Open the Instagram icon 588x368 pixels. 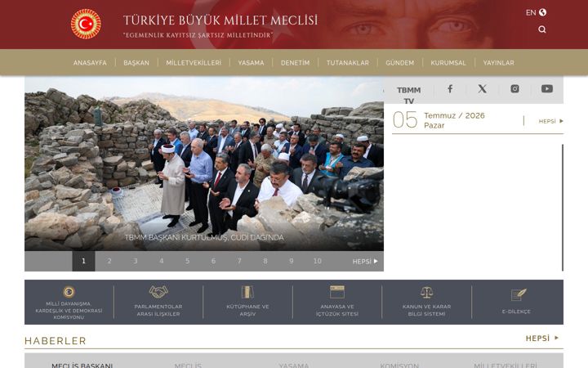coord(514,88)
